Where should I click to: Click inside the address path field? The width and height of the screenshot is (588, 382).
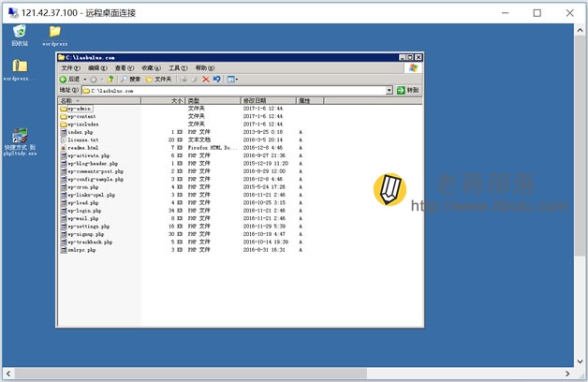[234, 90]
